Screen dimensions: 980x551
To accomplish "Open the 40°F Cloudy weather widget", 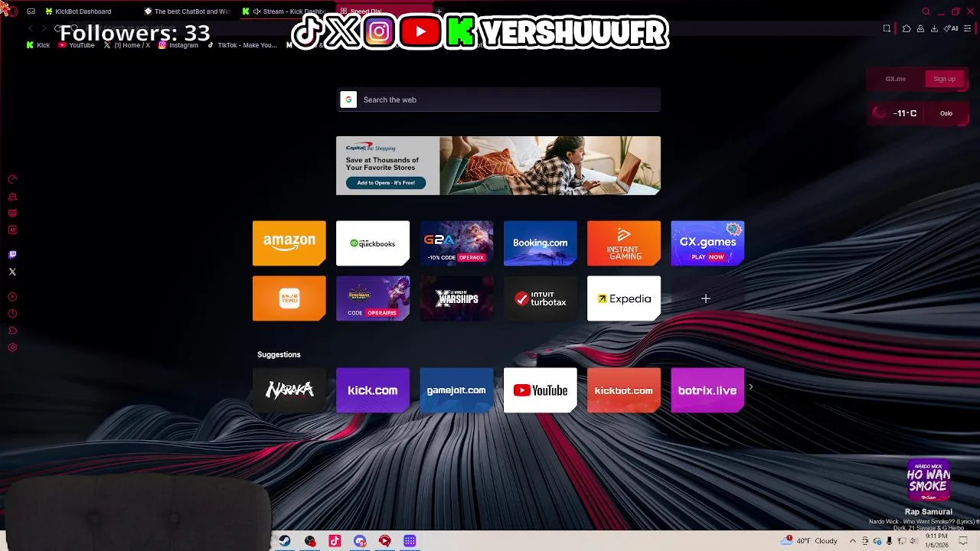I will tap(809, 541).
